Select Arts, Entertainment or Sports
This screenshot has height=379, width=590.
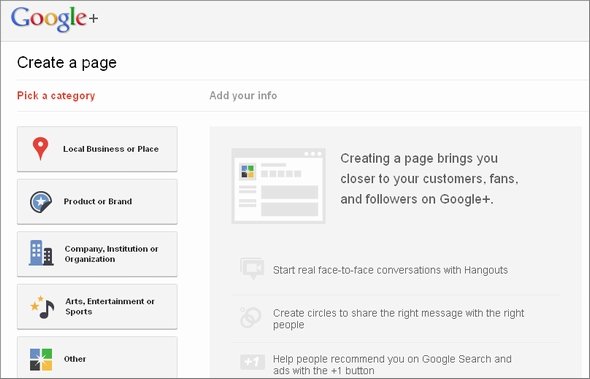pos(97,307)
